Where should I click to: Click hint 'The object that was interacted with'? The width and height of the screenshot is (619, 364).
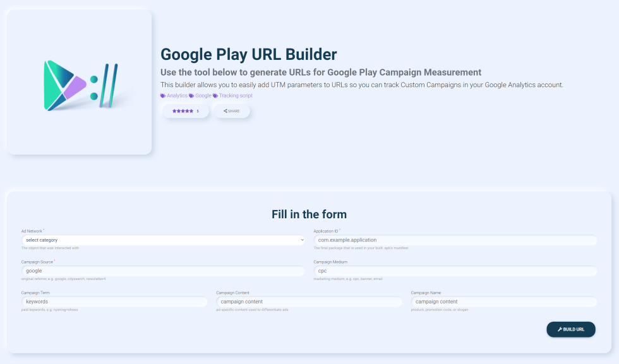[50, 248]
